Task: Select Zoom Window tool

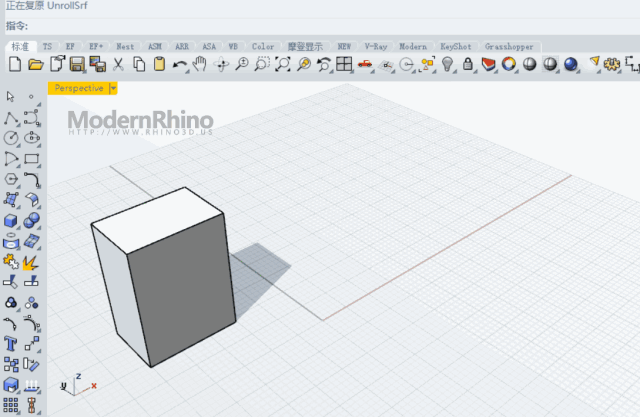Action: coord(262,64)
